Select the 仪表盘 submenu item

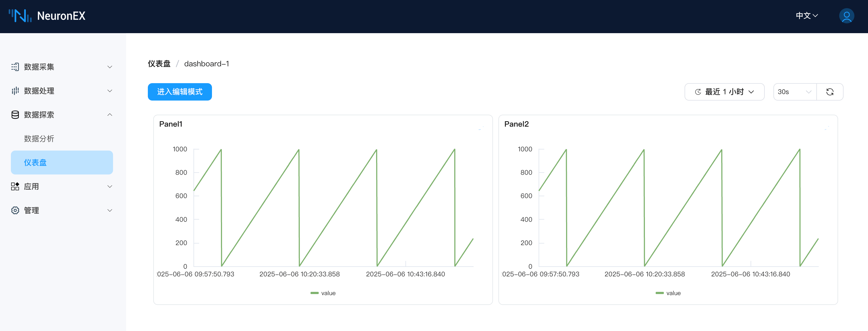[62, 163]
